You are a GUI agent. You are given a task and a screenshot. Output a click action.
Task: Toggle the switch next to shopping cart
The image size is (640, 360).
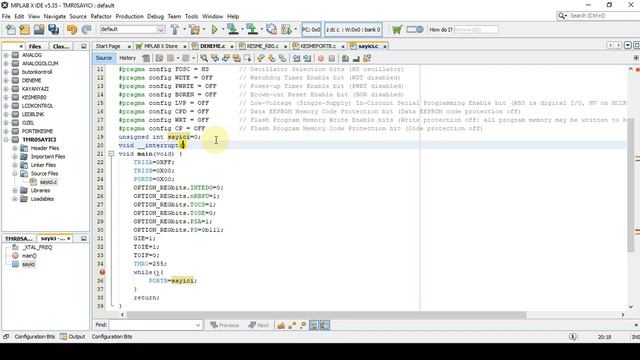415,29
